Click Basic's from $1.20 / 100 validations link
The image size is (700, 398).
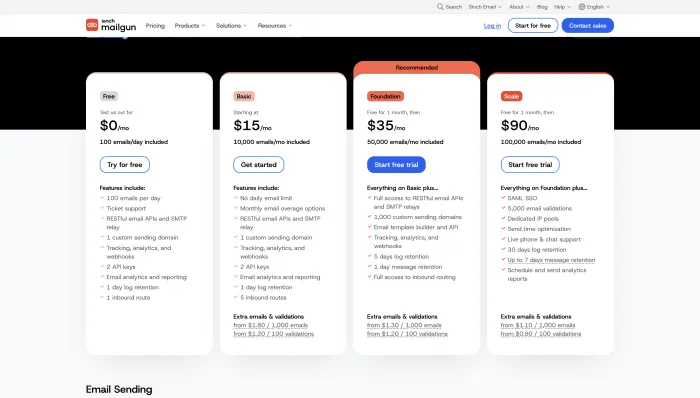coord(273,334)
